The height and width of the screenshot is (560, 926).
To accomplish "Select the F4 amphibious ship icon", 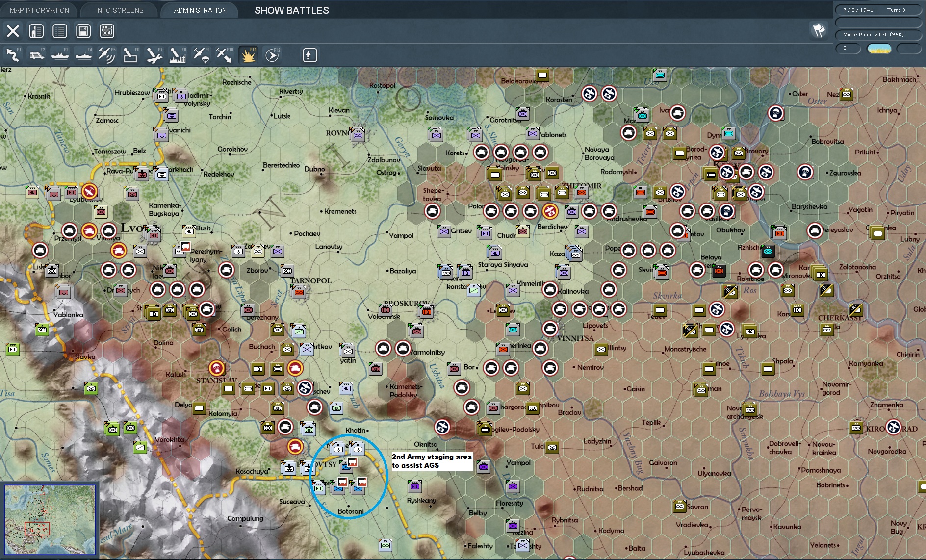I will [83, 55].
